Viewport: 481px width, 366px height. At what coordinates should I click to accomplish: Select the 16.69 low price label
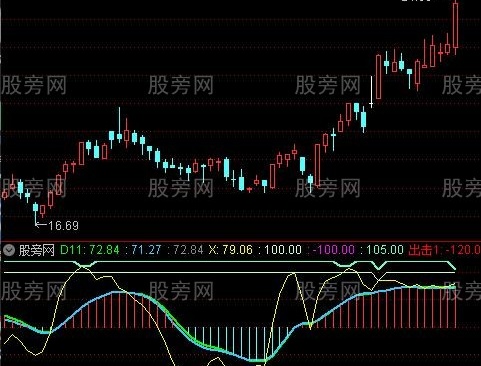[63, 226]
